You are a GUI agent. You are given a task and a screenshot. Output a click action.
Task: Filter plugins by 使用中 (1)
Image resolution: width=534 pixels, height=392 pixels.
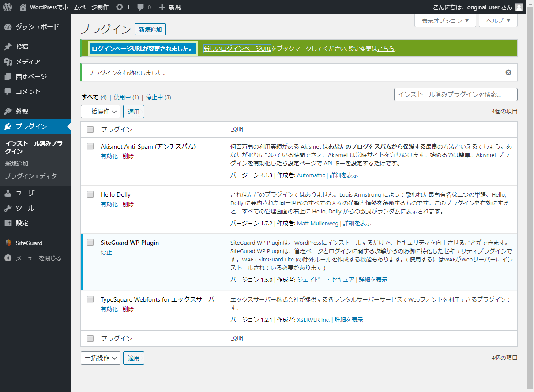click(x=126, y=97)
